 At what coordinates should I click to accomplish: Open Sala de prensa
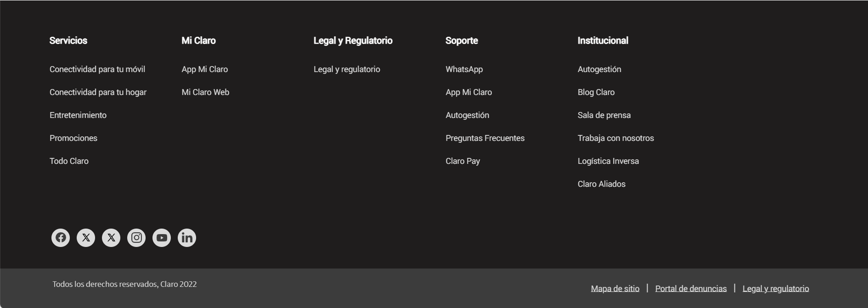pyautogui.click(x=604, y=115)
